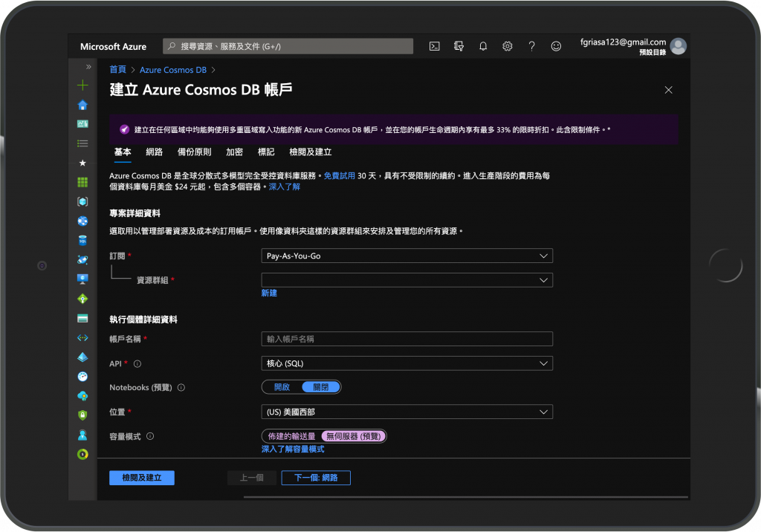Viewport: 761px width, 532px height.
Task: Open Cloud Shell from the top bar
Action: coord(434,46)
